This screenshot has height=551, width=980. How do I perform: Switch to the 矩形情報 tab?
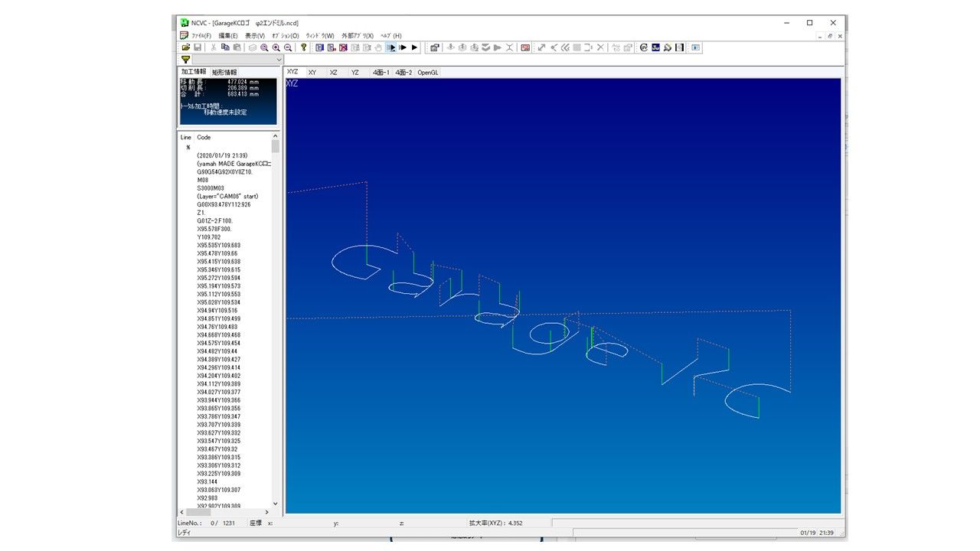pos(224,72)
